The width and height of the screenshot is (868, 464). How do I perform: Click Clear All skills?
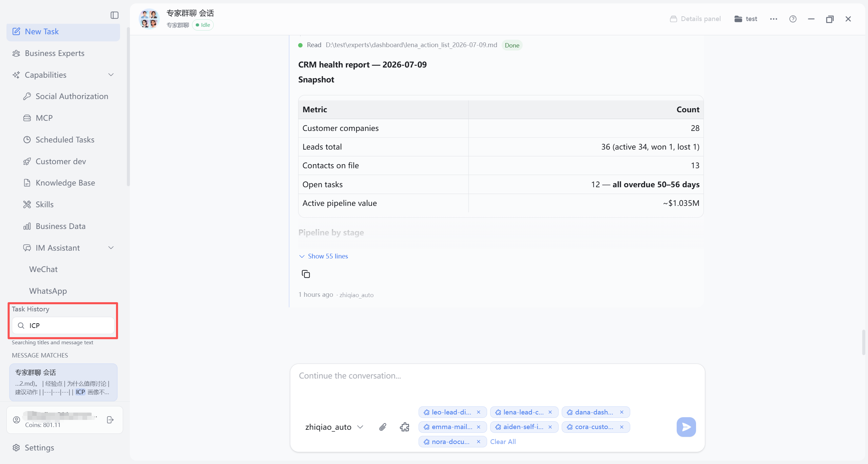pos(503,442)
